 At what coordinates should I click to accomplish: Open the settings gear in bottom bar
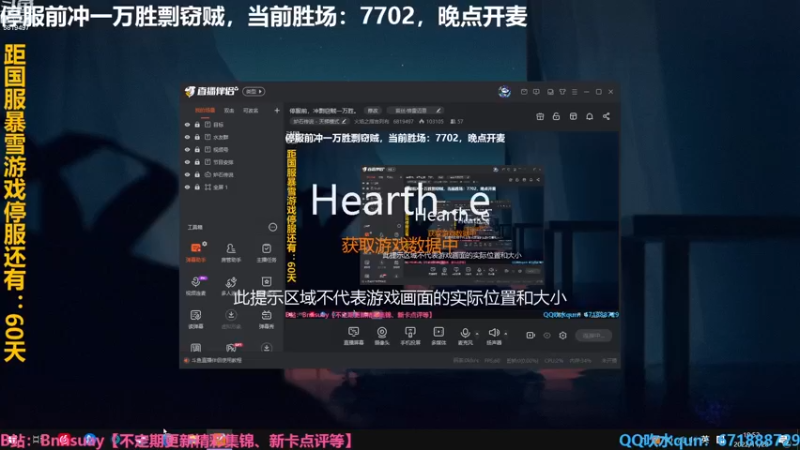click(563, 335)
